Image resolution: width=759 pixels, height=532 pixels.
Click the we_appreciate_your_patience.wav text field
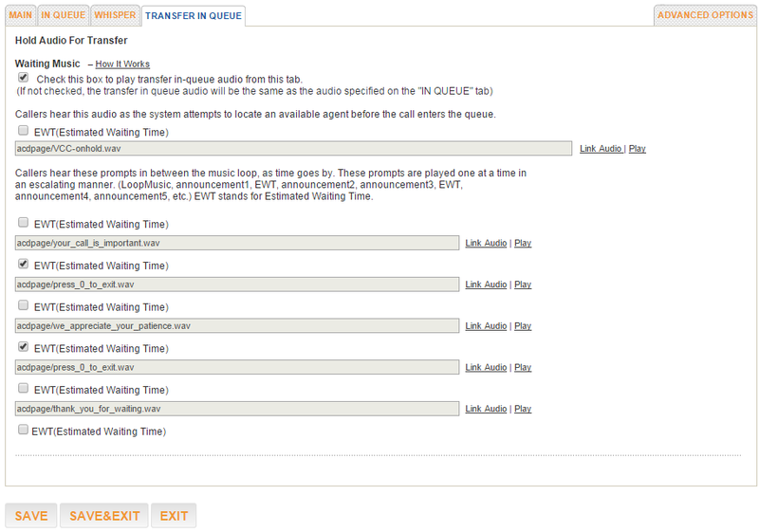click(x=237, y=326)
